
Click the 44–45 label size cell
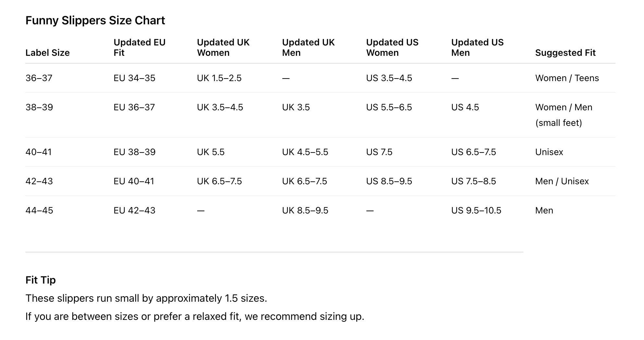(x=39, y=211)
